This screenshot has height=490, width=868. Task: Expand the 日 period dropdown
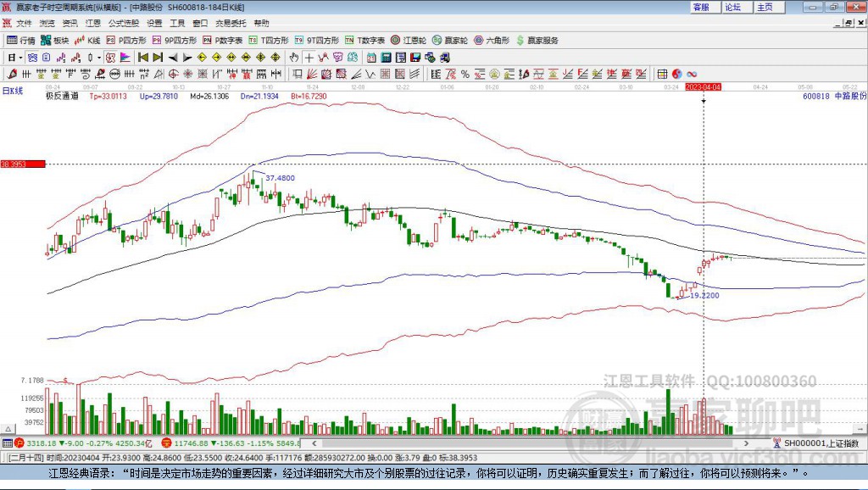20,58
